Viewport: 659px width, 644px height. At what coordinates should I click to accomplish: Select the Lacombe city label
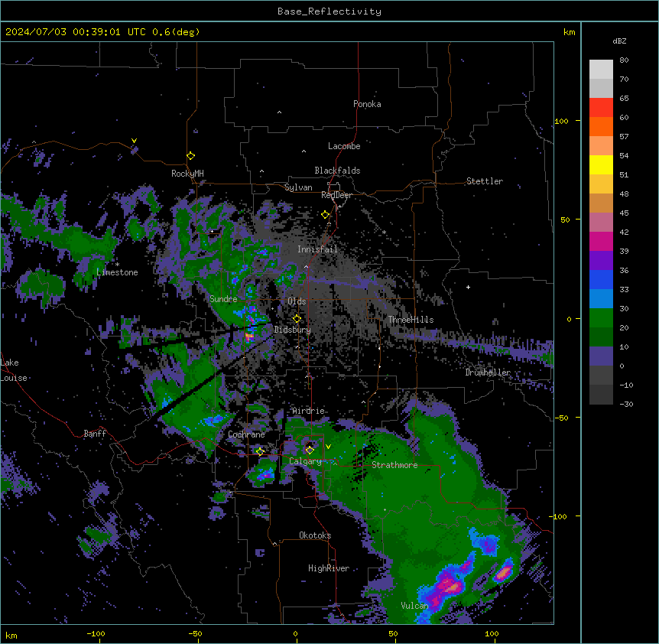(x=344, y=146)
